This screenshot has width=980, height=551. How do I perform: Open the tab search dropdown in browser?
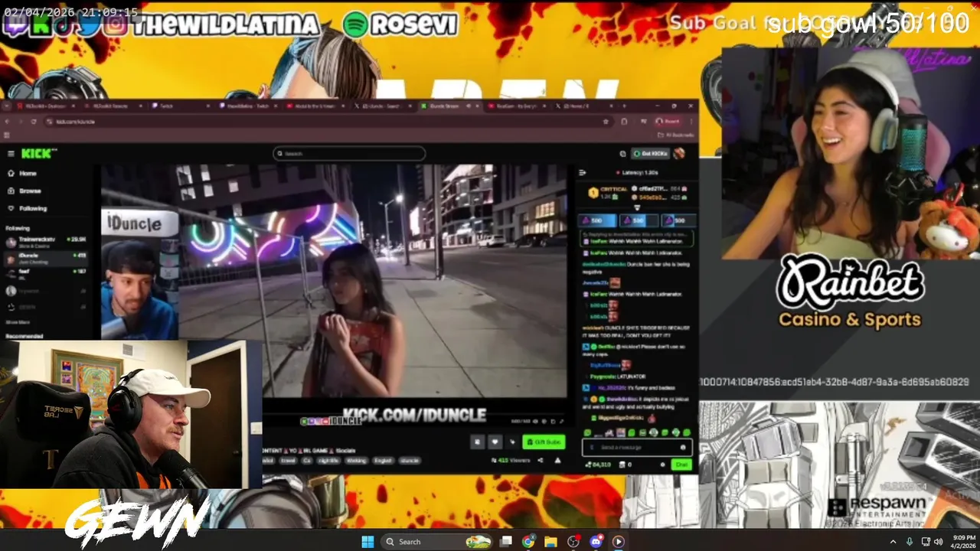pos(7,106)
